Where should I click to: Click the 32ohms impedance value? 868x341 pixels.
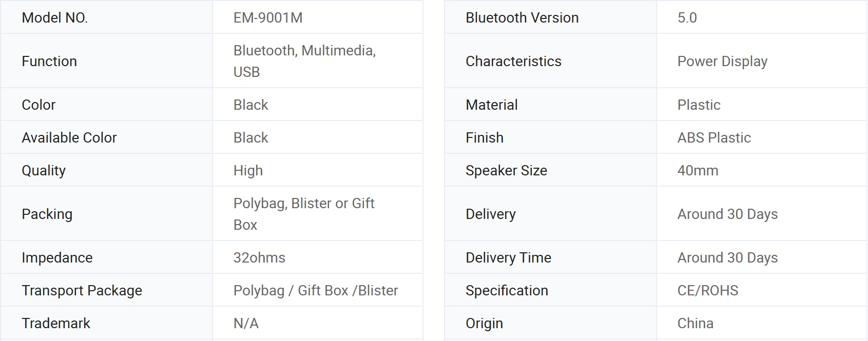(x=259, y=258)
